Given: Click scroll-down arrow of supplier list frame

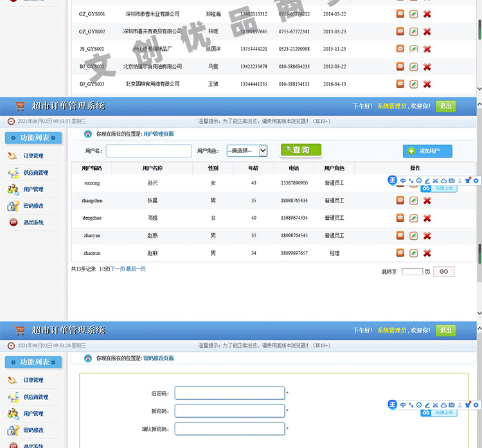Looking at the screenshot, I should click(479, 89).
